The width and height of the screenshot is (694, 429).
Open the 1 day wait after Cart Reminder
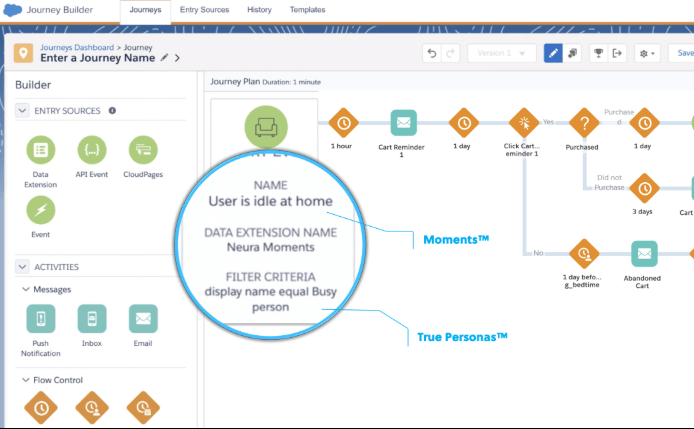(464, 123)
